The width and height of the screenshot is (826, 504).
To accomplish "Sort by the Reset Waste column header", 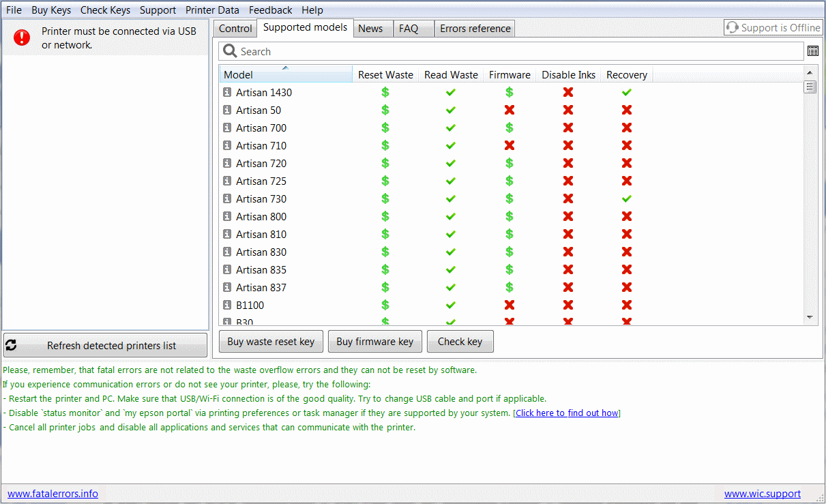I will pyautogui.click(x=385, y=75).
